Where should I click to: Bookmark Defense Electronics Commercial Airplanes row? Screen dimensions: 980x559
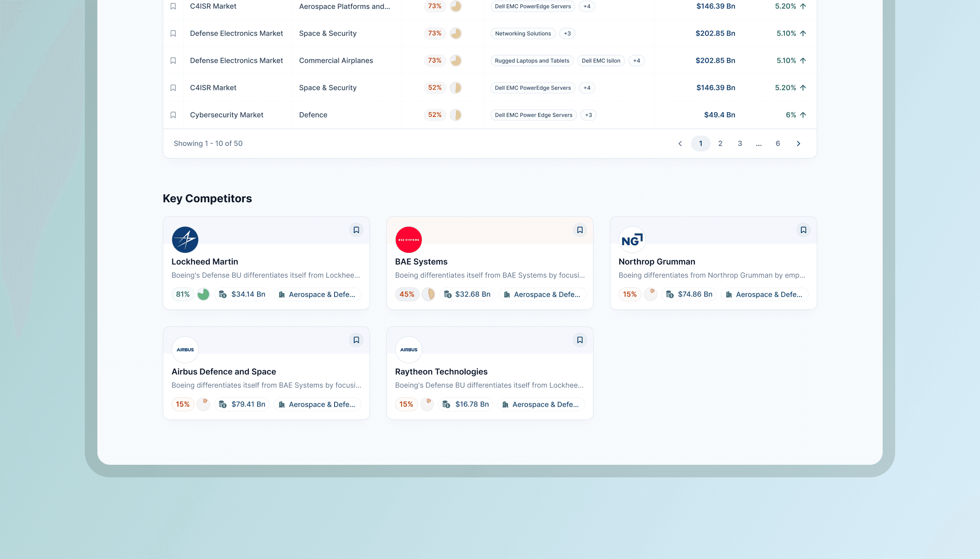coord(173,60)
